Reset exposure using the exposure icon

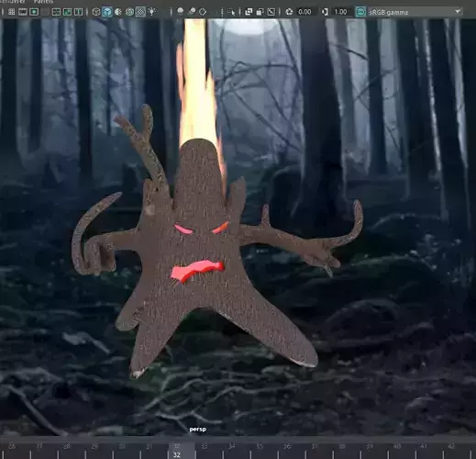point(289,12)
